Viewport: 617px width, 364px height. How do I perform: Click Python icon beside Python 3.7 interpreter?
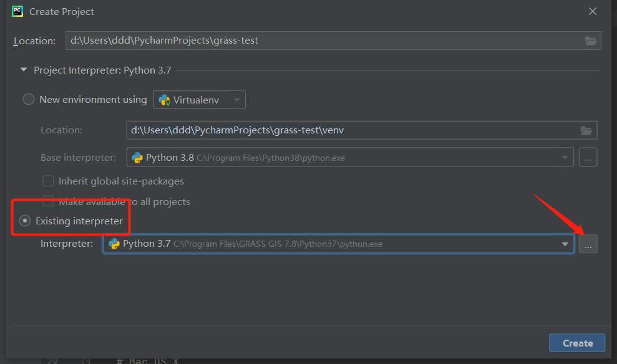[114, 244]
